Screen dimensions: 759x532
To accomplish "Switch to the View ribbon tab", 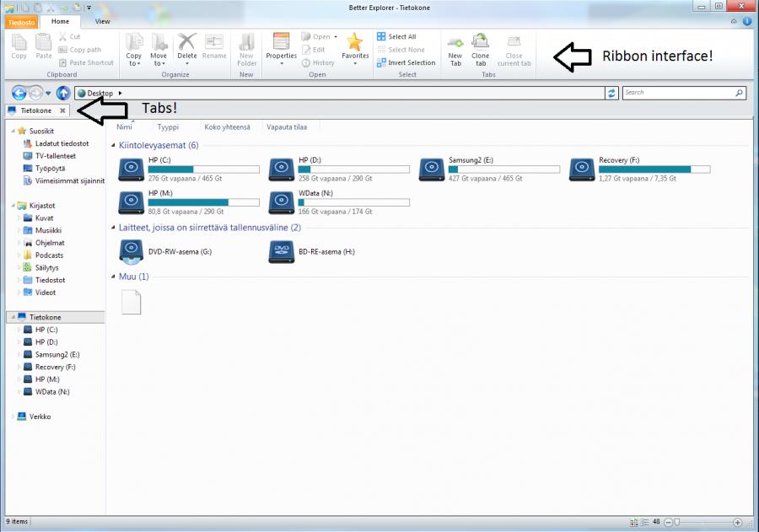I will click(x=102, y=21).
